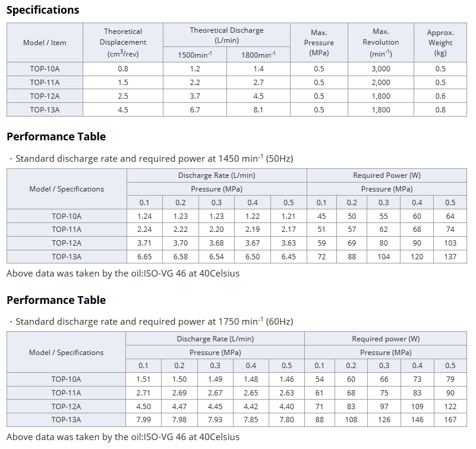The image size is (476, 449).
Task: Click the Theoretical Displacement column header
Action: tap(123, 43)
